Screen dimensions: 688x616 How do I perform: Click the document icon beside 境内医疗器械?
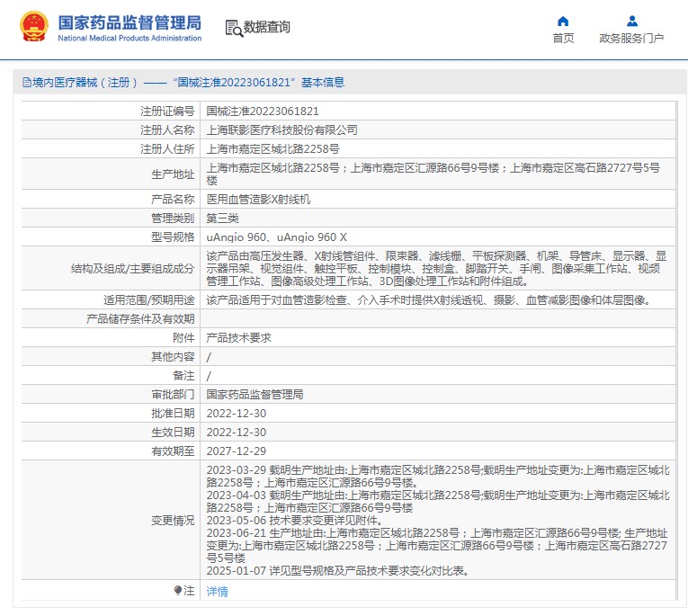coord(25,83)
